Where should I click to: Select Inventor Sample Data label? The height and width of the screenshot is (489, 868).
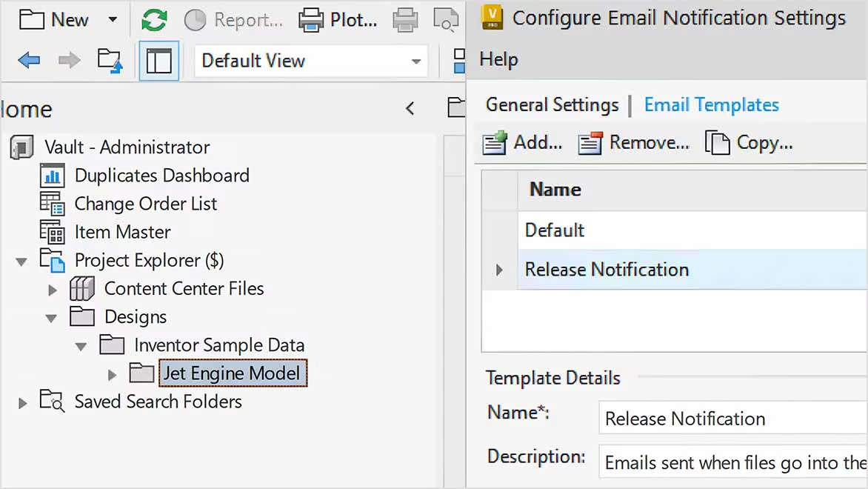pyautogui.click(x=219, y=345)
